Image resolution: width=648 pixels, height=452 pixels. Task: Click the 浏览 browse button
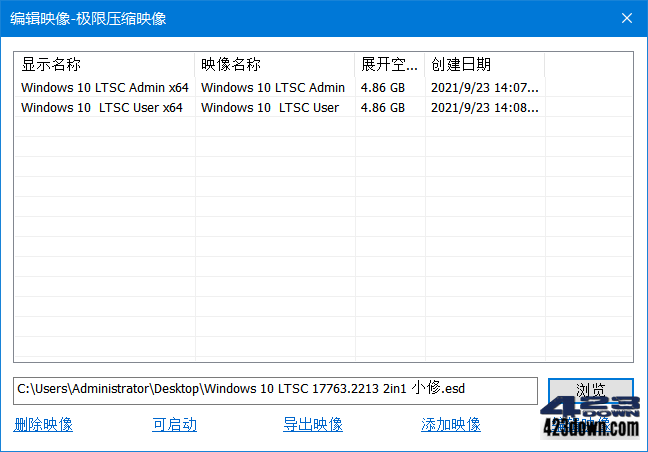point(591,390)
